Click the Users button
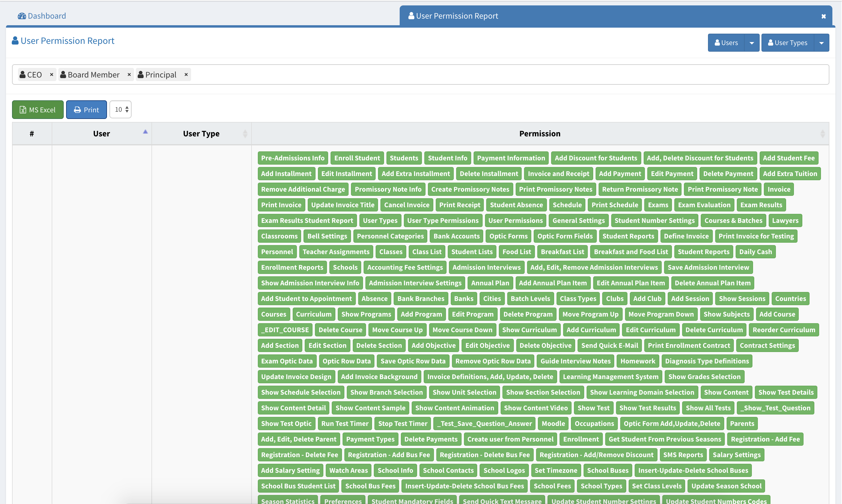 (x=726, y=43)
